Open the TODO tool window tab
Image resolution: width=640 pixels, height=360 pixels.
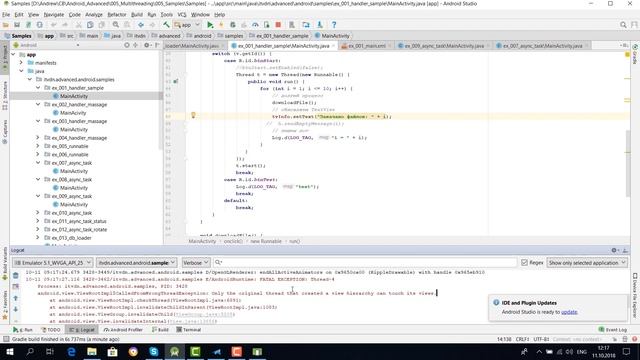click(x=51, y=329)
